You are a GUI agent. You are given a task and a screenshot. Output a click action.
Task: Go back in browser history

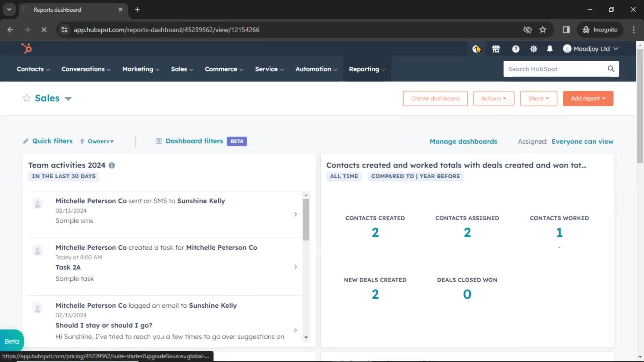pyautogui.click(x=10, y=29)
